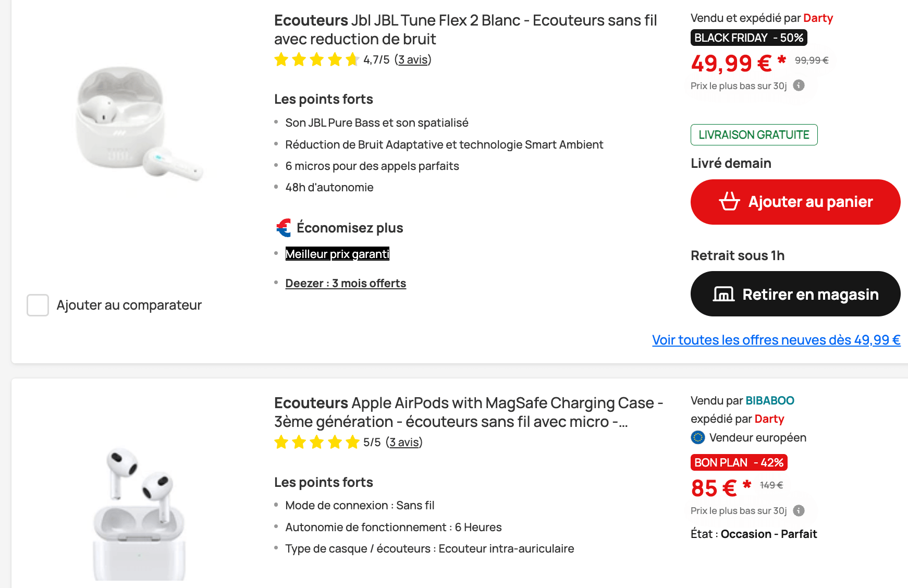The image size is (908, 588).
Task: Check Ajouter au comparateur for the JBL earbuds
Action: pyautogui.click(x=37, y=305)
